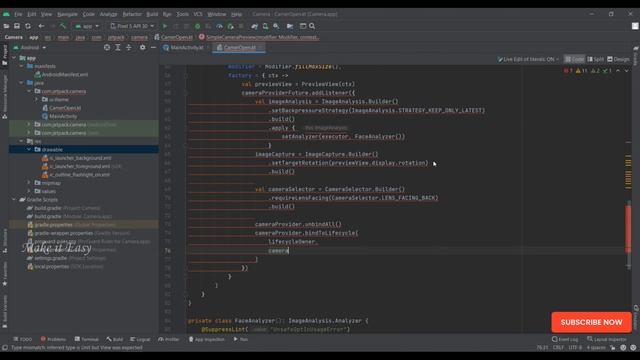Open the Profiler tab in bottom bar
The image size is (640, 360).
click(x=169, y=339)
